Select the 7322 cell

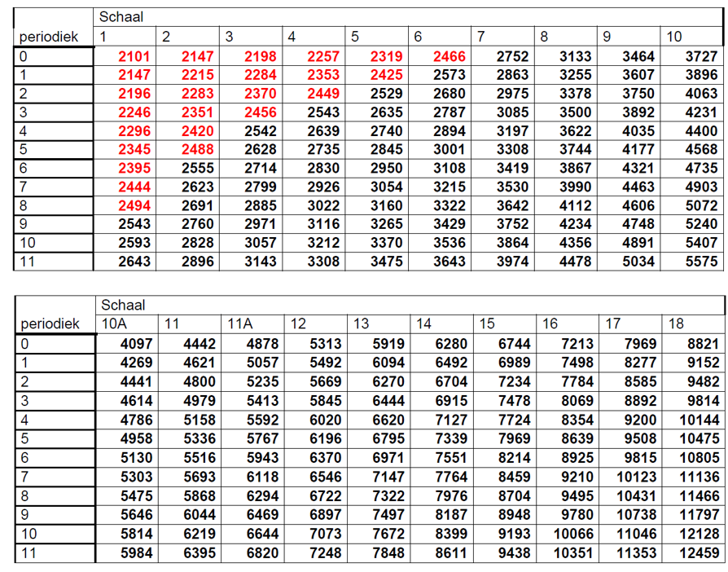[388, 495]
